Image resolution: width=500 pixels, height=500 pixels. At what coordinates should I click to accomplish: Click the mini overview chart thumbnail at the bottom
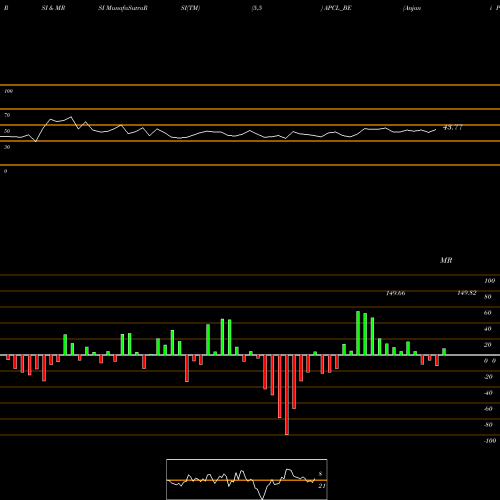pyautogui.click(x=247, y=479)
